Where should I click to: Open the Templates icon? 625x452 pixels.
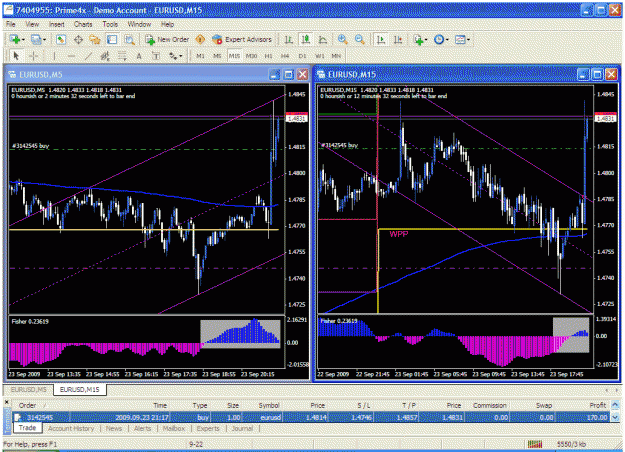pos(460,39)
